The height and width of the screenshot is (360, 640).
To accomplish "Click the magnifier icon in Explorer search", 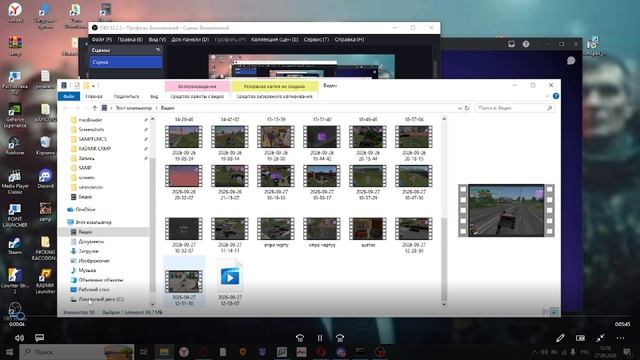I will [549, 108].
